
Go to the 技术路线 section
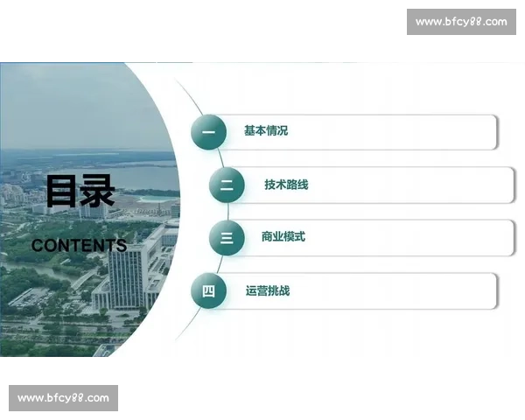click(286, 185)
